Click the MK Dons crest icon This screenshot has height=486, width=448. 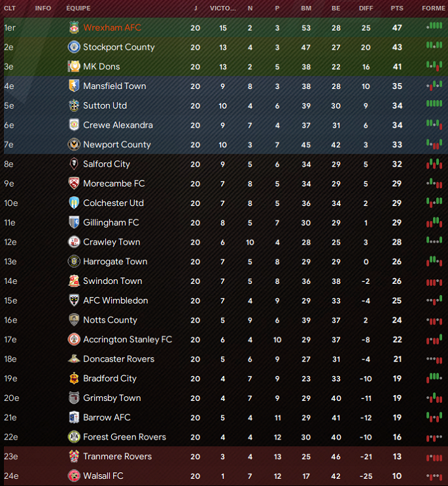tap(74, 67)
